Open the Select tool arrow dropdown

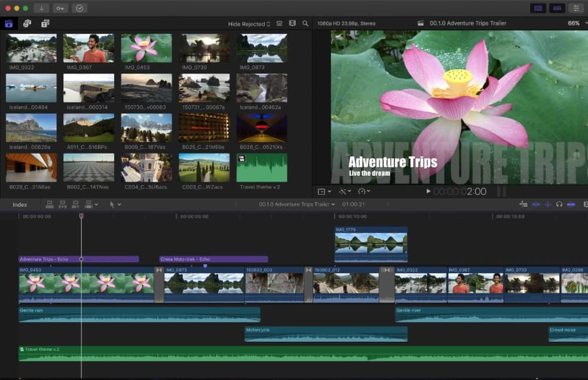[115, 204]
